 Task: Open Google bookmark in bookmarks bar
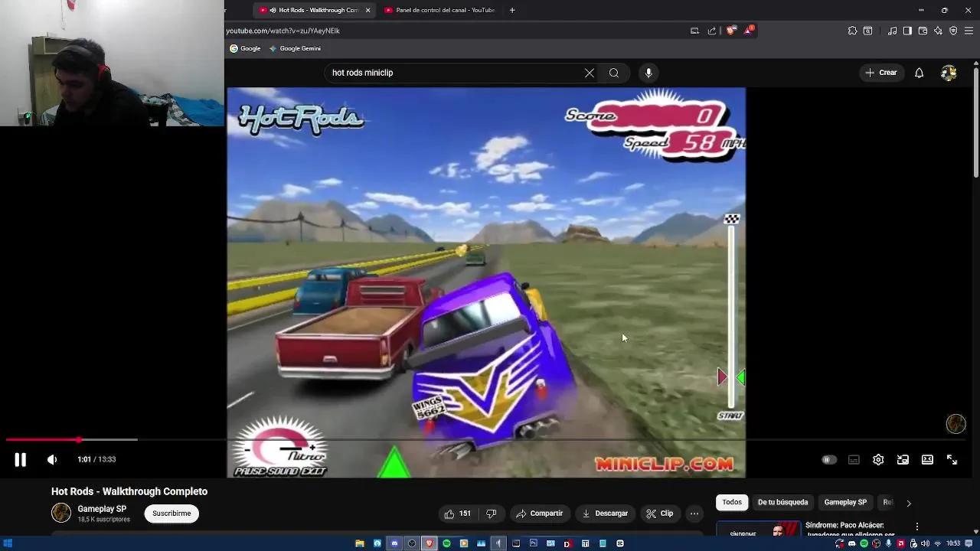click(245, 48)
